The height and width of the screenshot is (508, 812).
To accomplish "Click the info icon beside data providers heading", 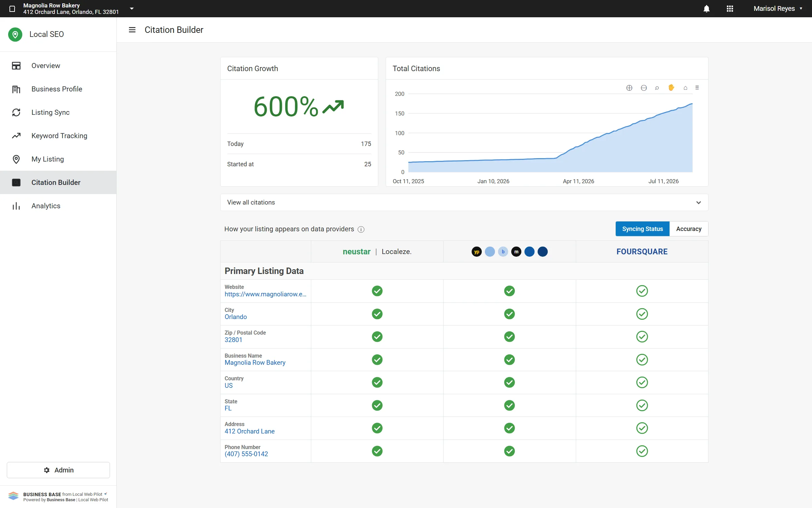I will click(361, 230).
